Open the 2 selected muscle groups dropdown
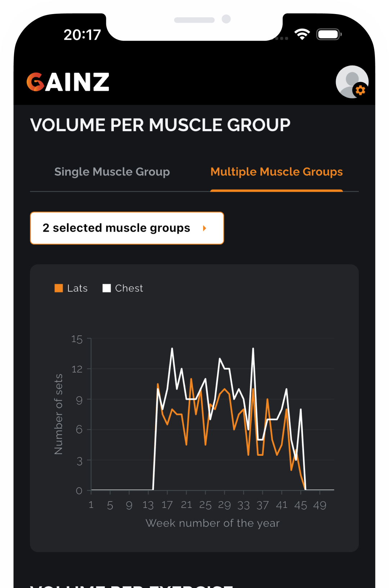Image resolution: width=389 pixels, height=588 pixels. (127, 228)
